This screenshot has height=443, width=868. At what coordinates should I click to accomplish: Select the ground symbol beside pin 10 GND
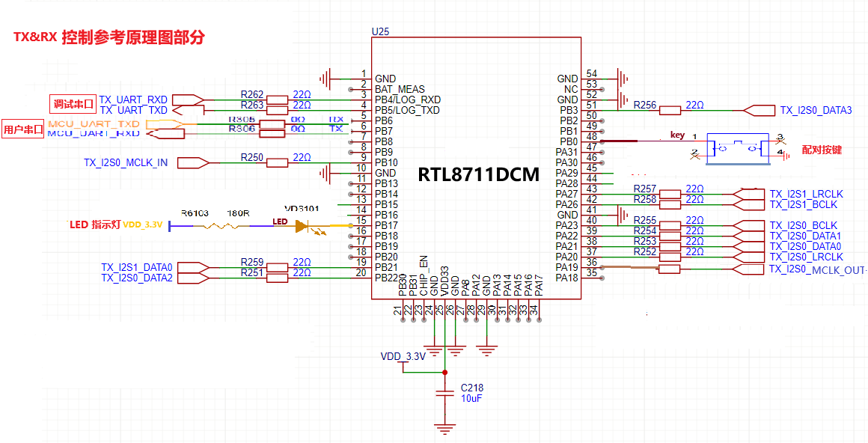326,173
